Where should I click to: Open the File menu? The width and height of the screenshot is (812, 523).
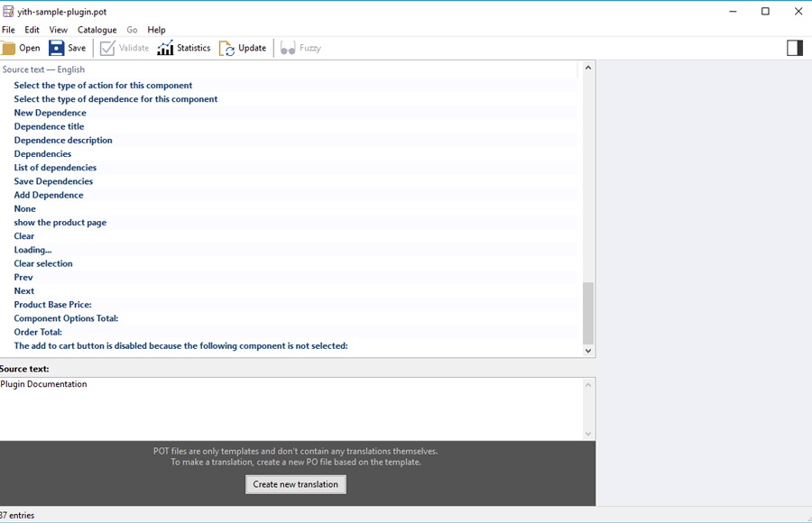[x=8, y=30]
